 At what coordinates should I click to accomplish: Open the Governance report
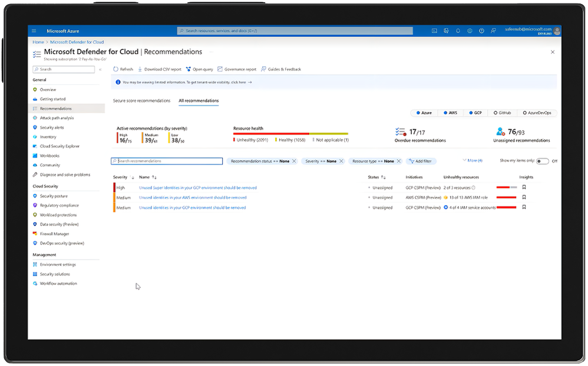[x=237, y=69]
